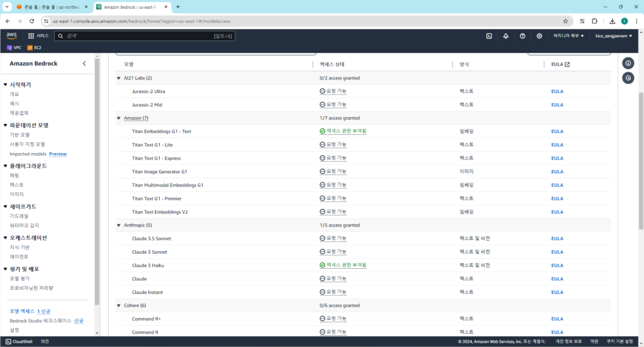Open EULA link for Claude 3.5 Sonnet
The width and height of the screenshot is (644, 347).
(557, 239)
